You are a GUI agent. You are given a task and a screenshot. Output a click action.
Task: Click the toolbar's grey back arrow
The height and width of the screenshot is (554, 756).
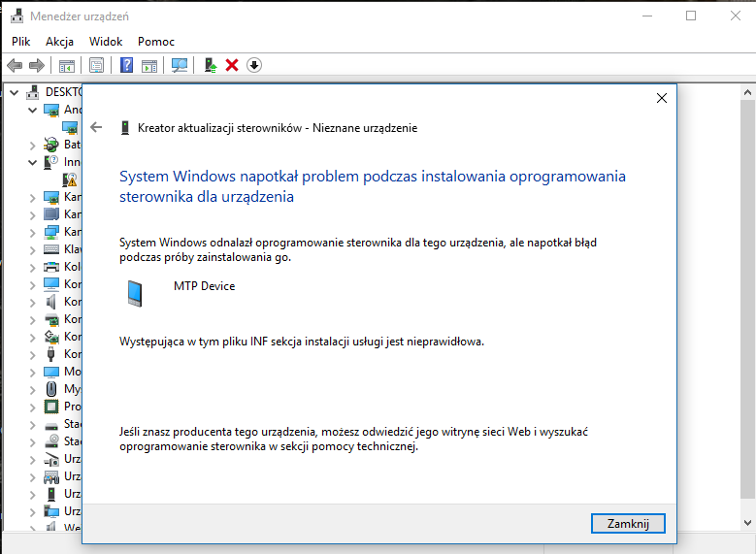(x=15, y=65)
